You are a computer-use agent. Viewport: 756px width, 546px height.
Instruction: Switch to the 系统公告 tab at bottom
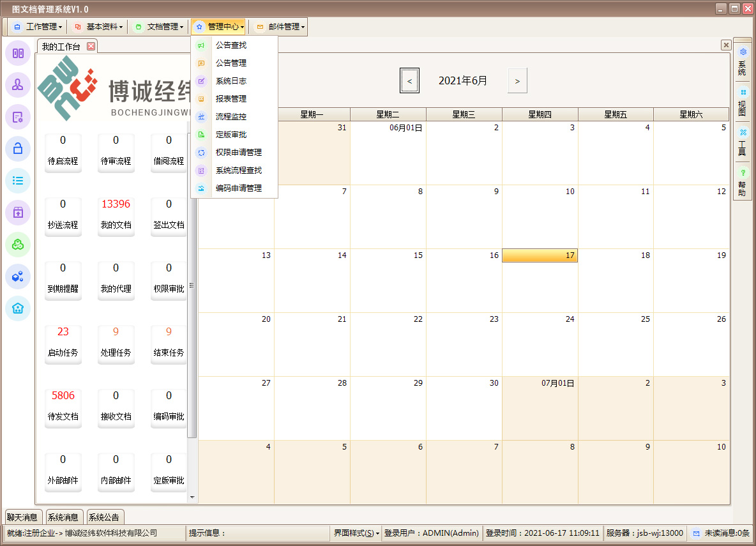[x=104, y=517]
